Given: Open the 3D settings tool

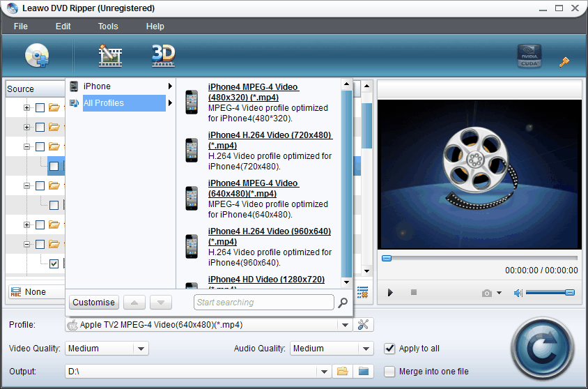Looking at the screenshot, I should tap(163, 56).
